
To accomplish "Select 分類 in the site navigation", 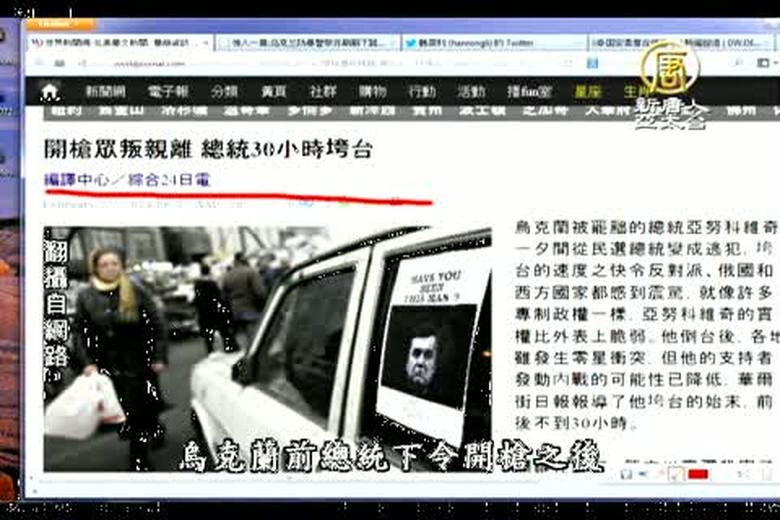I will click(x=224, y=91).
